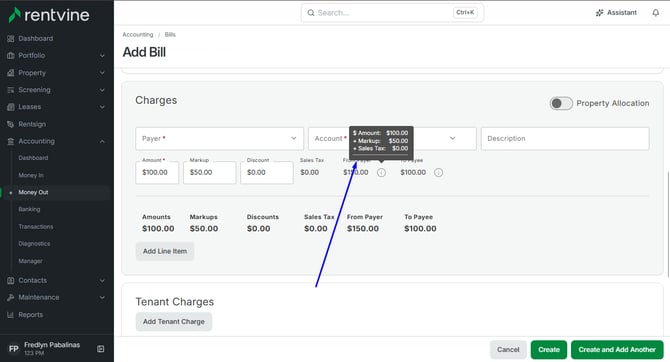Click the Tenant Charges heading
This screenshot has height=362, width=670.
point(175,302)
